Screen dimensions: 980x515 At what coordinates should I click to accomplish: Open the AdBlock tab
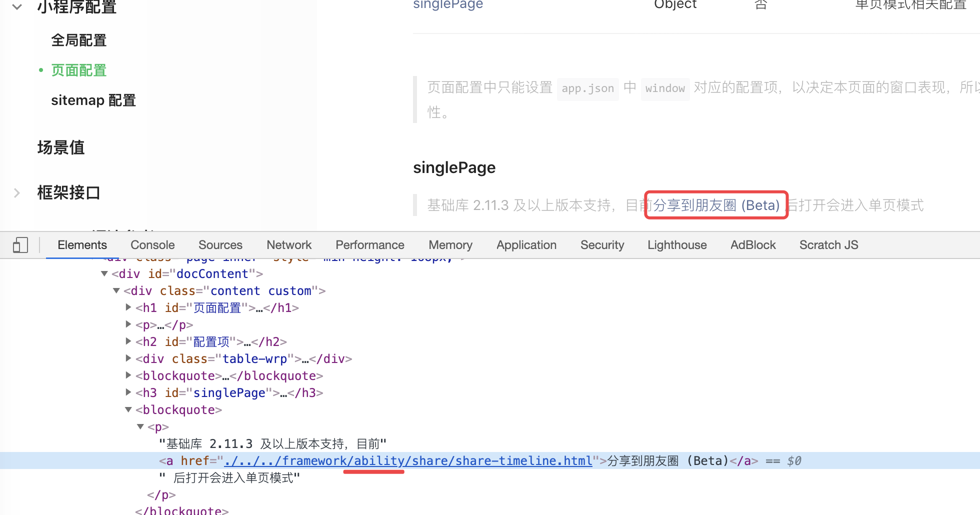(x=753, y=245)
